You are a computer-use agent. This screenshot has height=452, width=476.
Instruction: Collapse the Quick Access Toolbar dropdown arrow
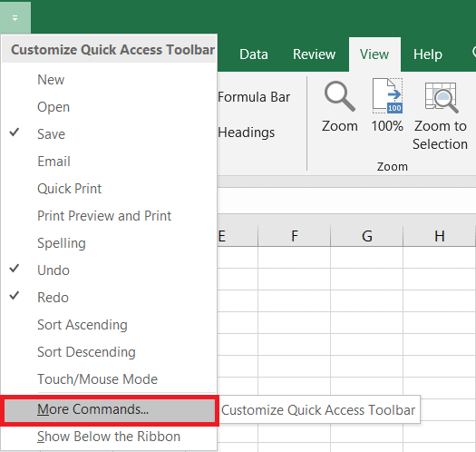pyautogui.click(x=15, y=17)
